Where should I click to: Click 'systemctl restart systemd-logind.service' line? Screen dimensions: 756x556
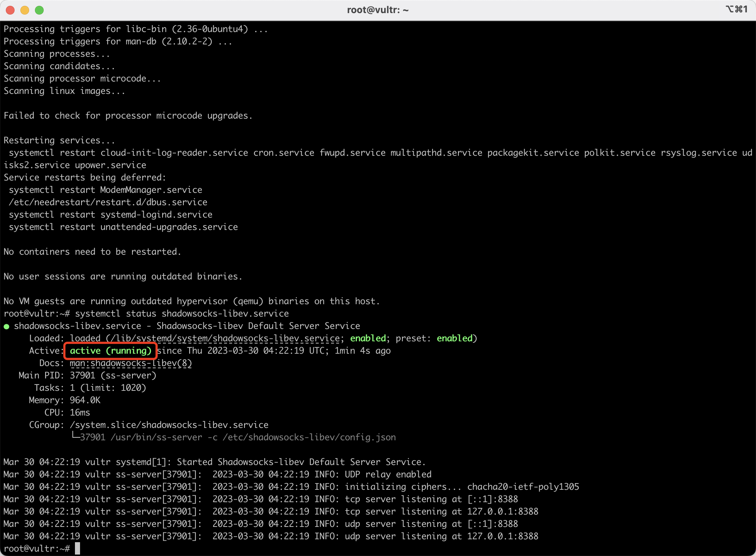coord(111,215)
